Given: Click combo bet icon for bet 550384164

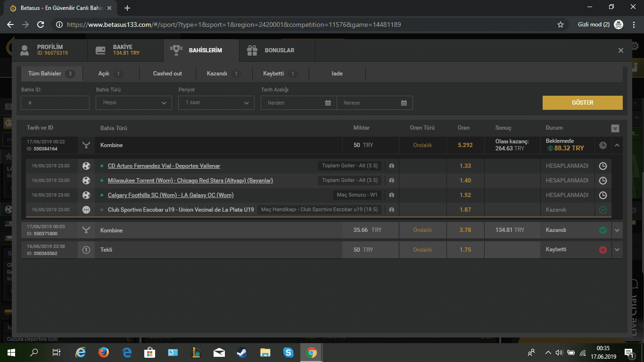Looking at the screenshot, I should (86, 145).
